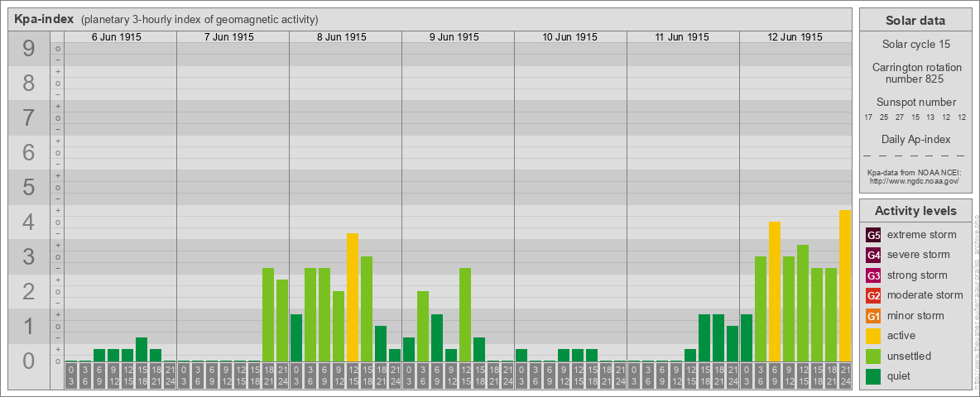This screenshot has width=980, height=397.
Task: Click the Sunspot number label
Action: tap(915, 103)
